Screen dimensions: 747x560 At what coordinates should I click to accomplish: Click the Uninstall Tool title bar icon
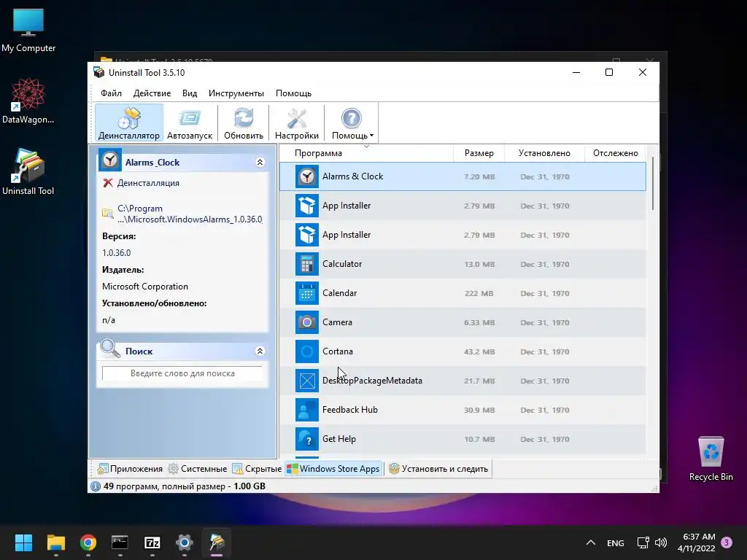tap(98, 72)
